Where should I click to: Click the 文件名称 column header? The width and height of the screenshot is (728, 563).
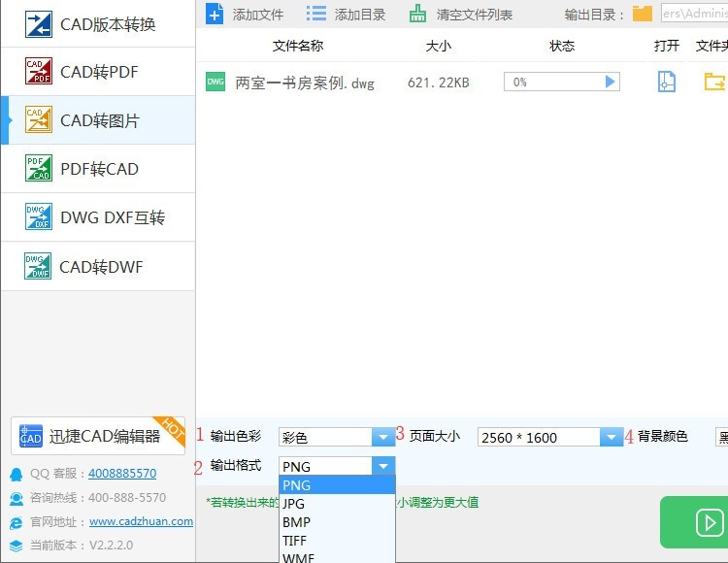point(298,46)
